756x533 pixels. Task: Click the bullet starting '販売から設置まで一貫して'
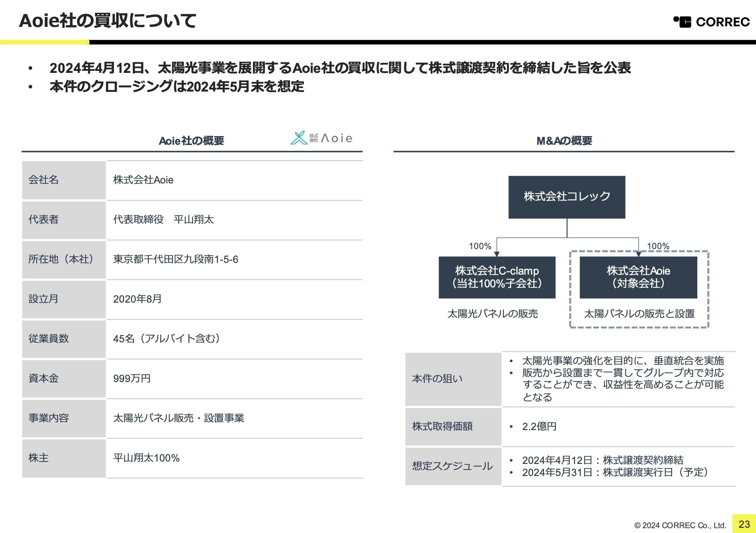click(623, 385)
